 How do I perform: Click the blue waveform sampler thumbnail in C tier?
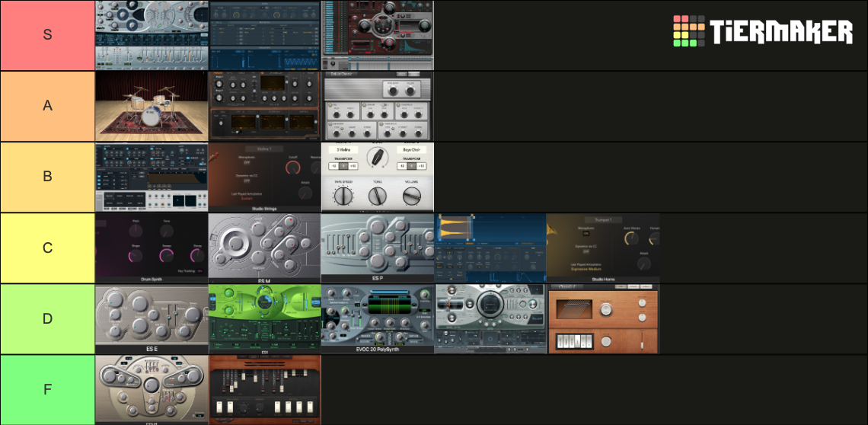click(490, 248)
